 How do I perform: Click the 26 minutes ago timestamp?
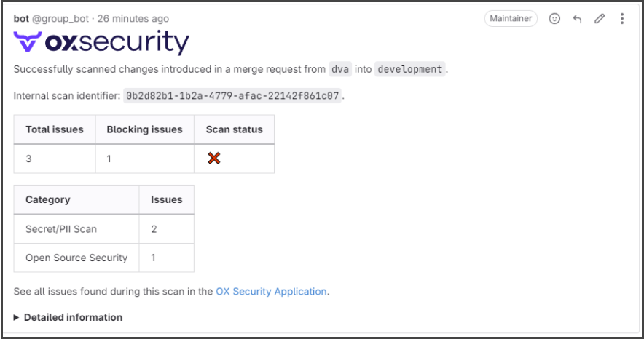pos(133,18)
